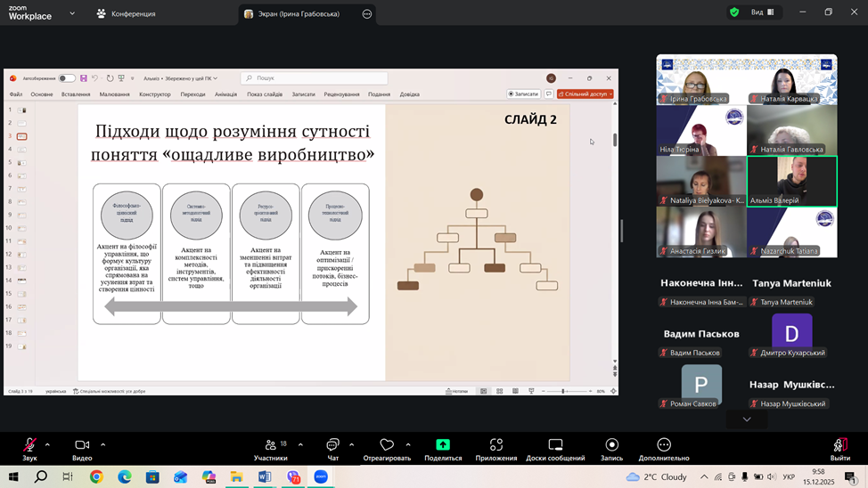Open Google Chrome from the Windows taskbar
The height and width of the screenshot is (488, 868).
(95, 477)
